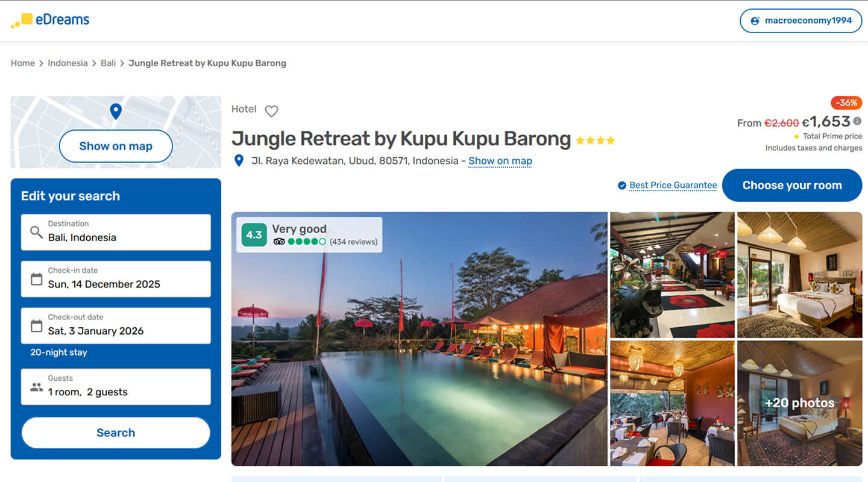Open the main infinity pool photo
This screenshot has height=482, width=868.
tap(420, 339)
